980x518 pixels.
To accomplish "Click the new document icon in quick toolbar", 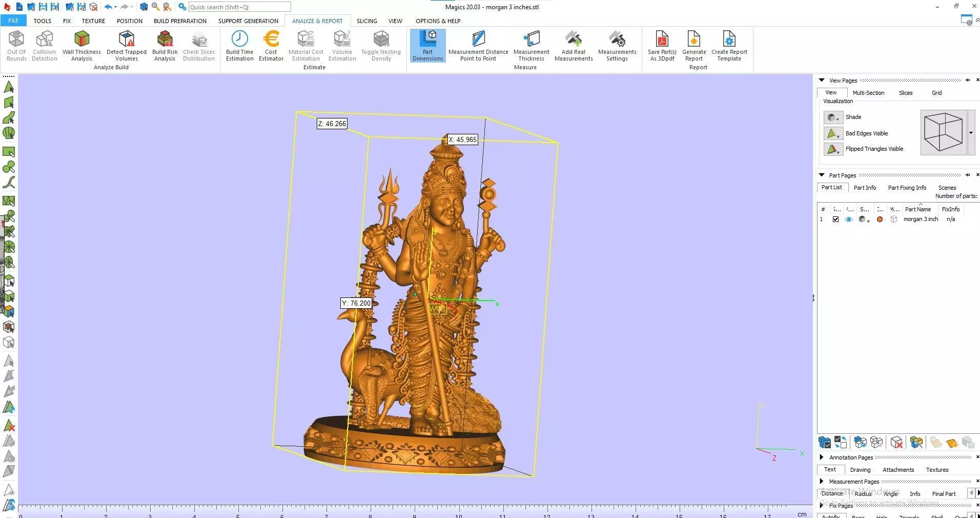I will coord(19,7).
